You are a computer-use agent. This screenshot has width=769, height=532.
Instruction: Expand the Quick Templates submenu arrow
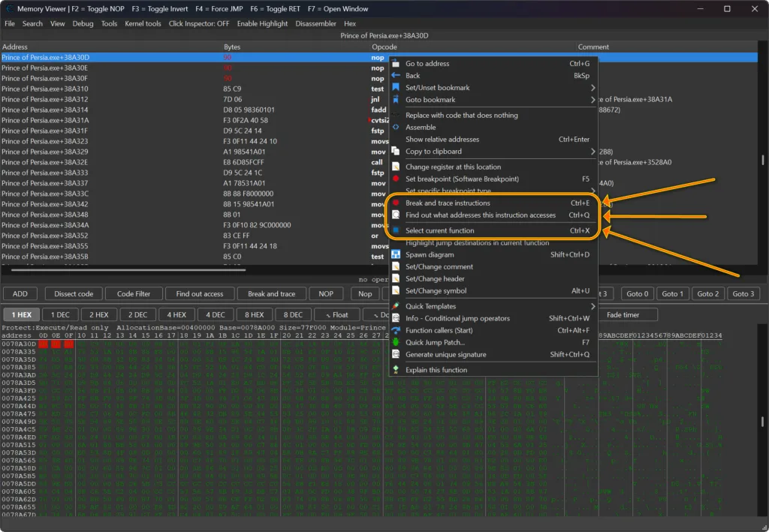[593, 306]
